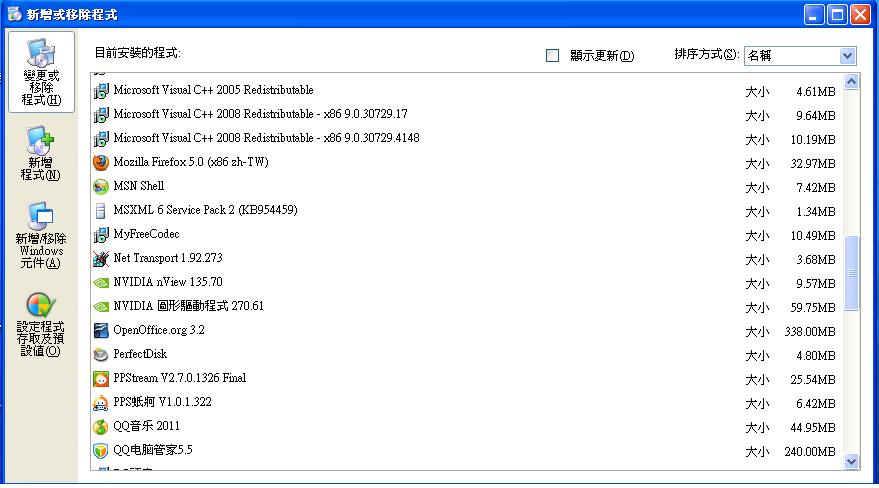Click the PerfectDisk icon
This screenshot has height=488, width=879.
point(101,355)
